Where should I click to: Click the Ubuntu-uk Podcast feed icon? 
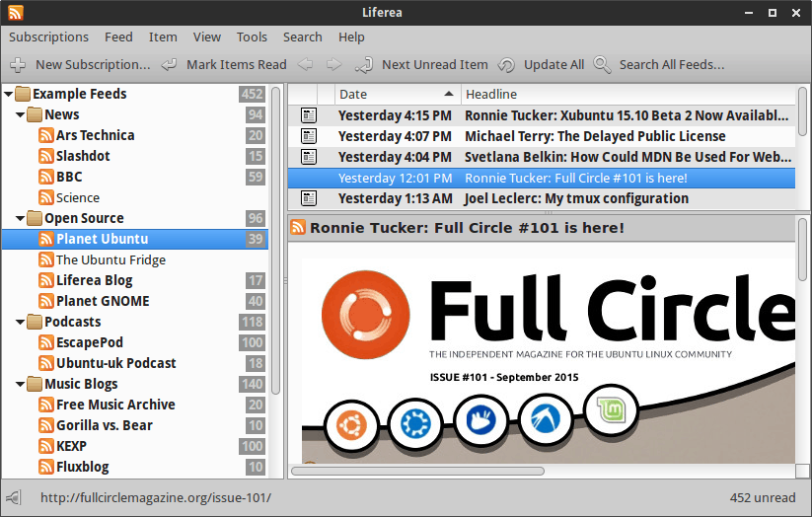coord(46,363)
